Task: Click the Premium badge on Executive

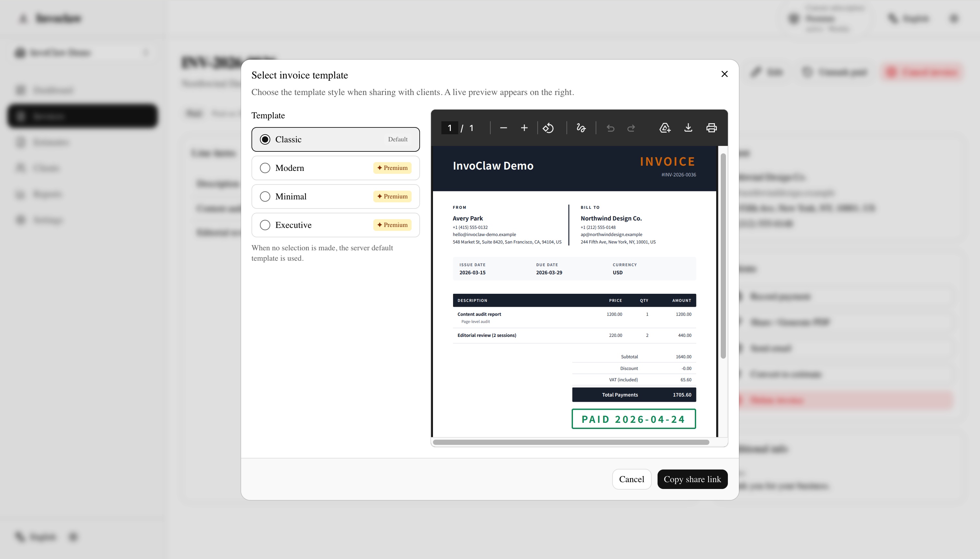Action: click(x=392, y=225)
